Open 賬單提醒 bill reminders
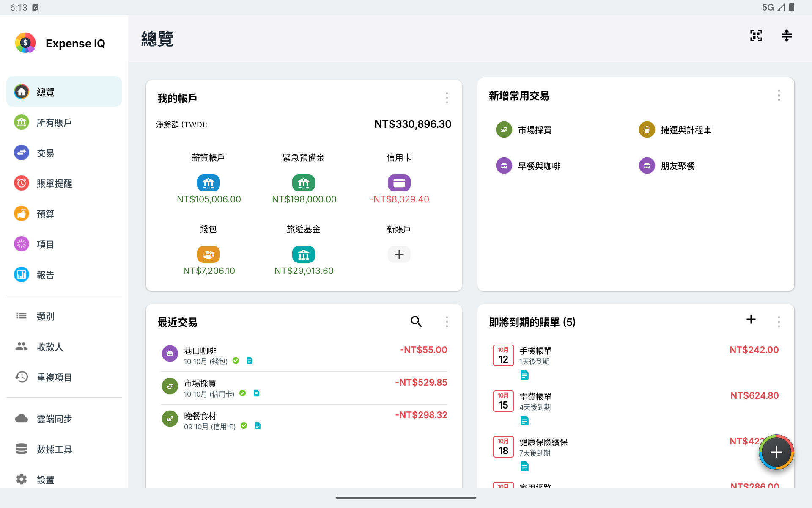This screenshot has height=508, width=812. click(64, 183)
